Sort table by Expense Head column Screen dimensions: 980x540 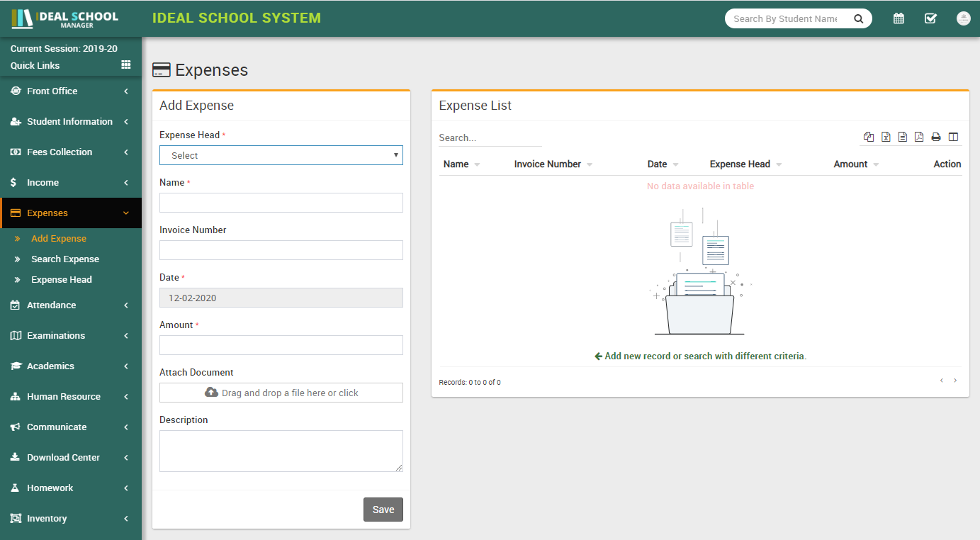[746, 164]
